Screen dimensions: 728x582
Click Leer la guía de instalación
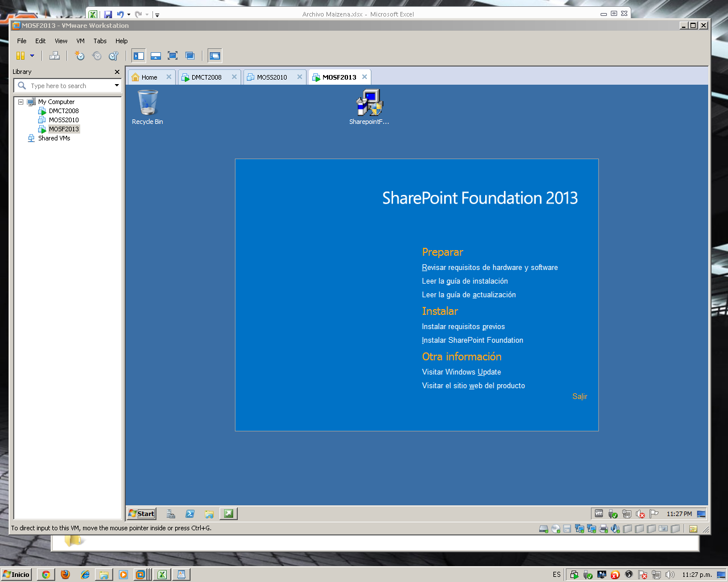point(465,281)
